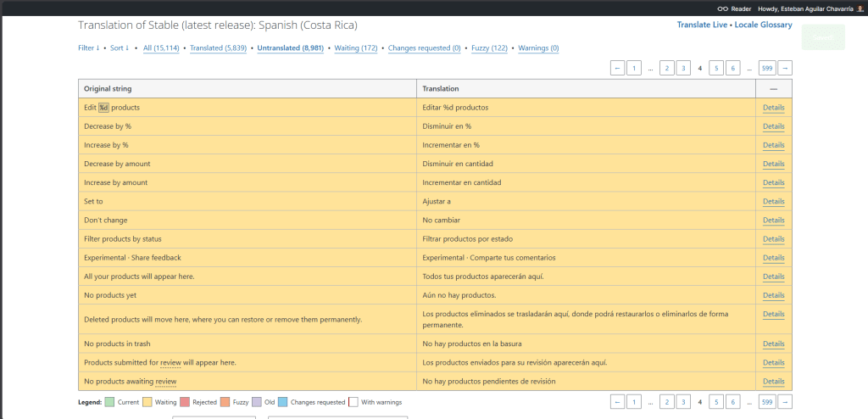Open page 5 in bottom pagination
The image size is (868, 419).
coord(716,402)
